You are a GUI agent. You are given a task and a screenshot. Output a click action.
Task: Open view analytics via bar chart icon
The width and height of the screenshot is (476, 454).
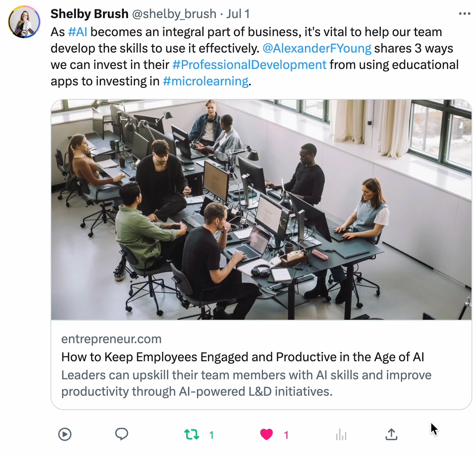[342, 434]
